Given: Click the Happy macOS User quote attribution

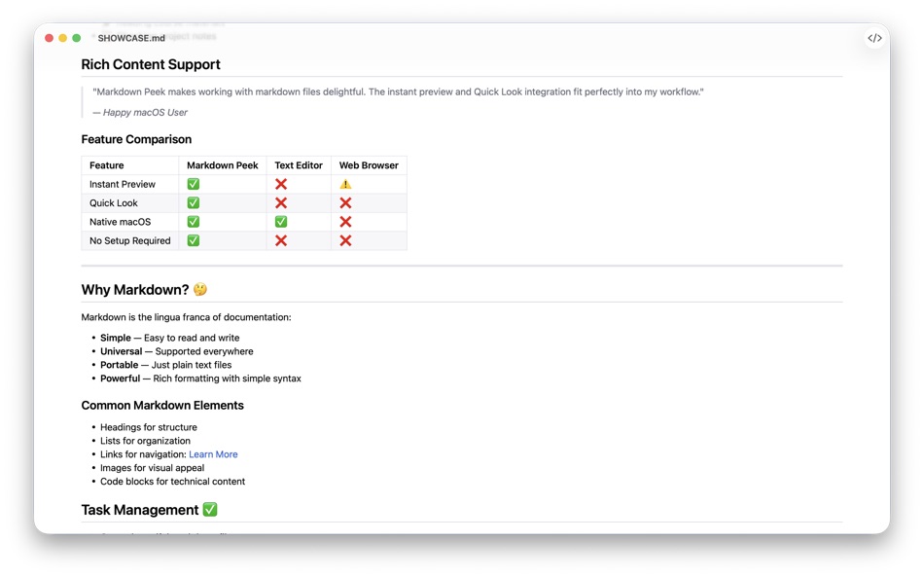Looking at the screenshot, I should click(144, 112).
